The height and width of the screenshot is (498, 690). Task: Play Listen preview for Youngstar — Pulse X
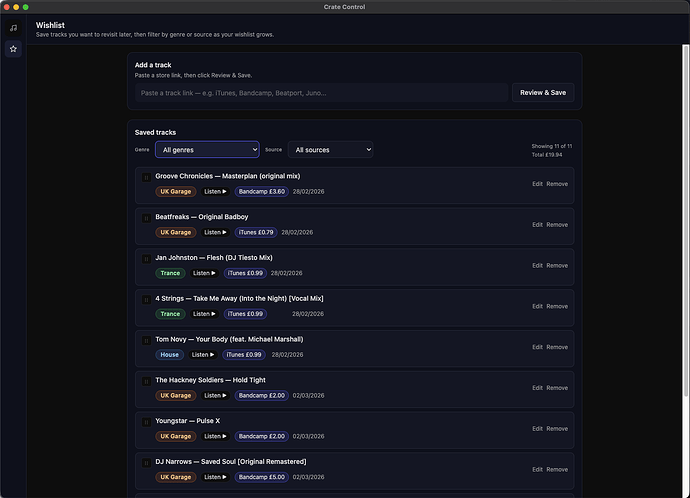(x=215, y=436)
